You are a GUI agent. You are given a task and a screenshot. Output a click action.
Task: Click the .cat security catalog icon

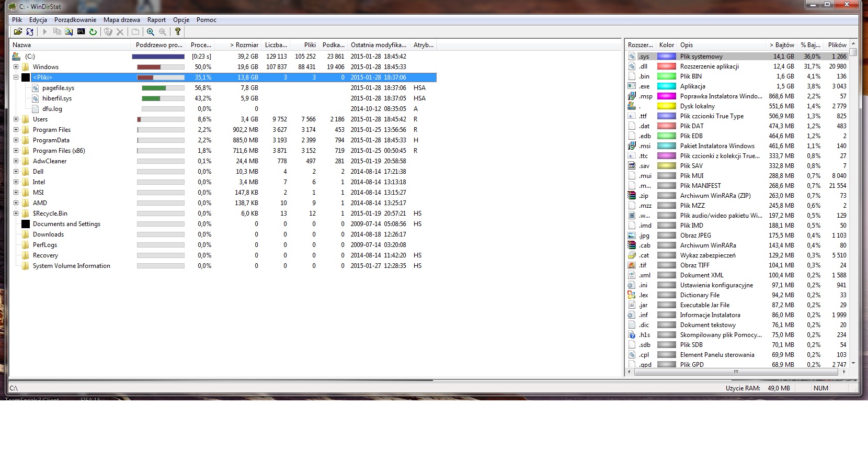coord(632,255)
